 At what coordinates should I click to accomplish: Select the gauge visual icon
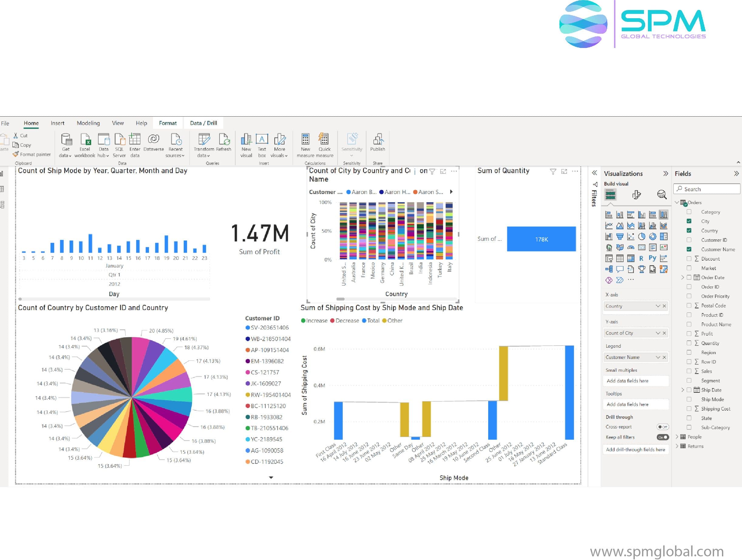(631, 247)
